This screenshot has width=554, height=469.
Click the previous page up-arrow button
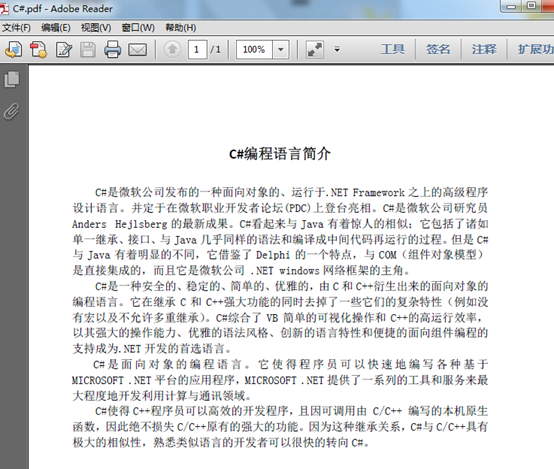[x=172, y=49]
